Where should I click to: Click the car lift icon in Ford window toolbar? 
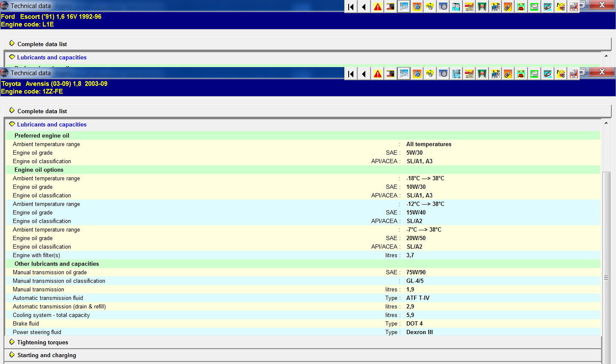(x=482, y=7)
